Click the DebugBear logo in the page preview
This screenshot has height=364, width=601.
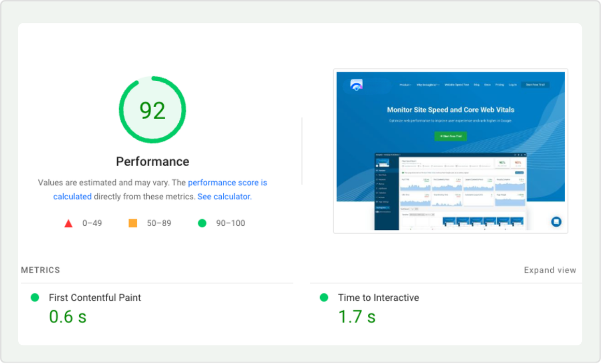click(x=356, y=85)
